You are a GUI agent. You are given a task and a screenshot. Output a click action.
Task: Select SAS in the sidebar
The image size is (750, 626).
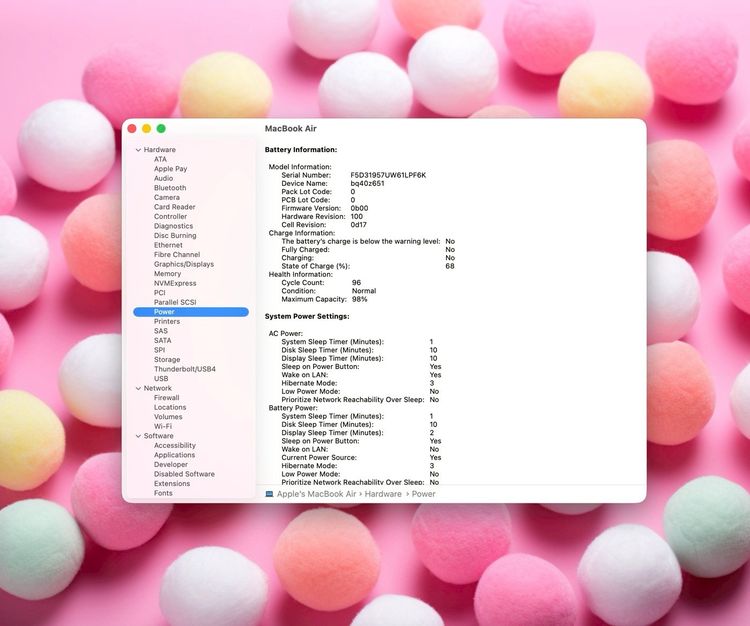161,331
